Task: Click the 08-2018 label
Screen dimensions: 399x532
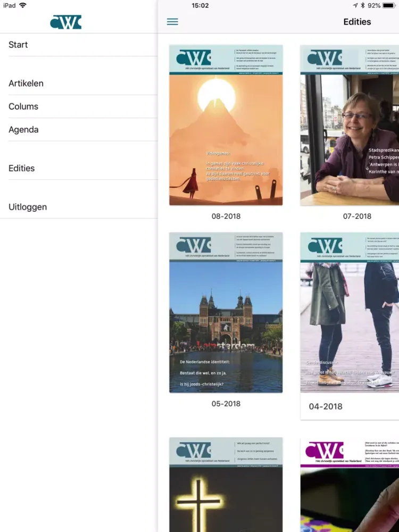Action: (226, 216)
